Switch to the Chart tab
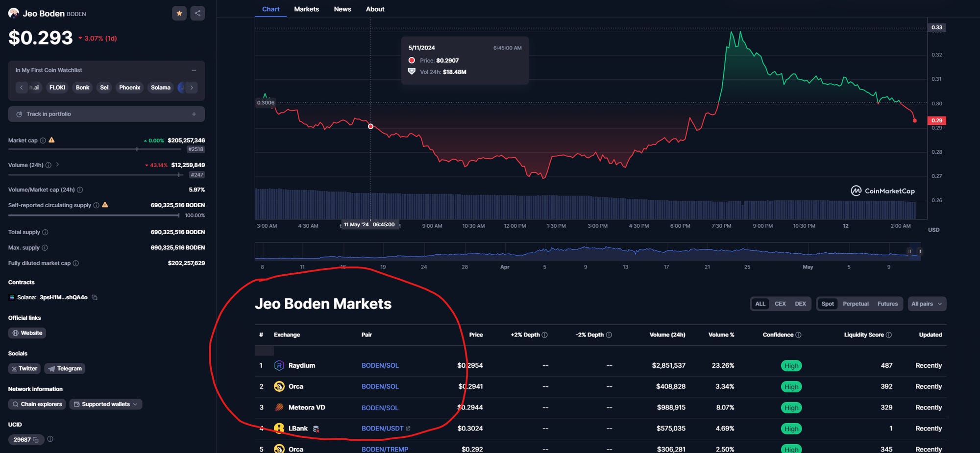This screenshot has width=980, height=453. click(270, 9)
